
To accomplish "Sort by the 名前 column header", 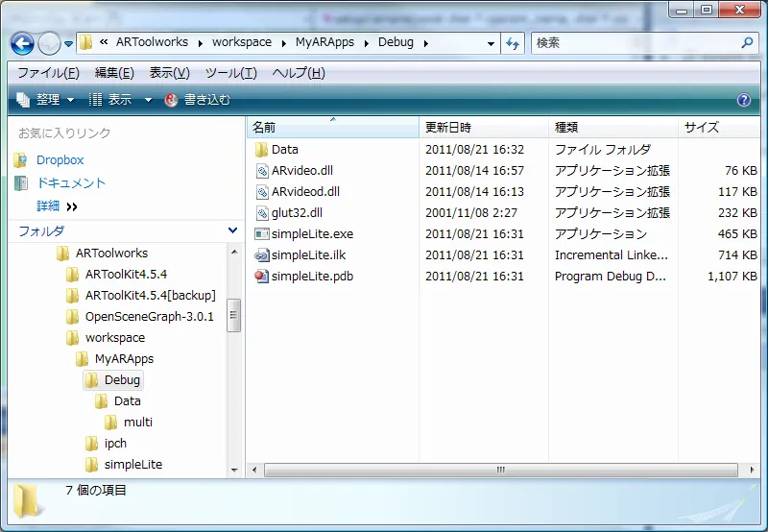I will tap(333, 128).
